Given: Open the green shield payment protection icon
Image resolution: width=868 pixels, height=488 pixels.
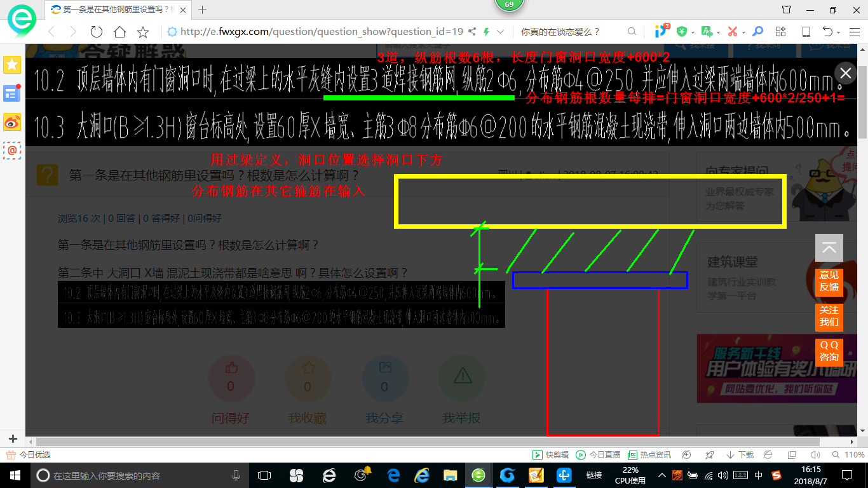Looking at the screenshot, I should click(681, 32).
